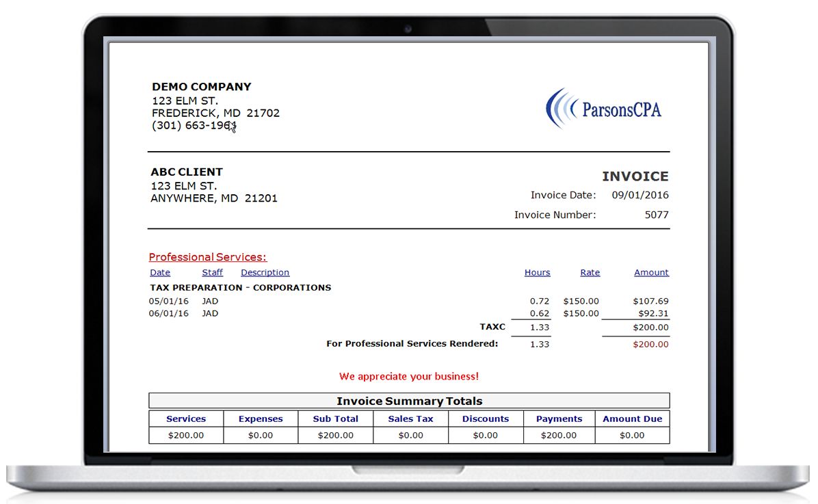Click the black $200.00 TAXC amount
This screenshot has height=504, width=818.
(x=650, y=328)
